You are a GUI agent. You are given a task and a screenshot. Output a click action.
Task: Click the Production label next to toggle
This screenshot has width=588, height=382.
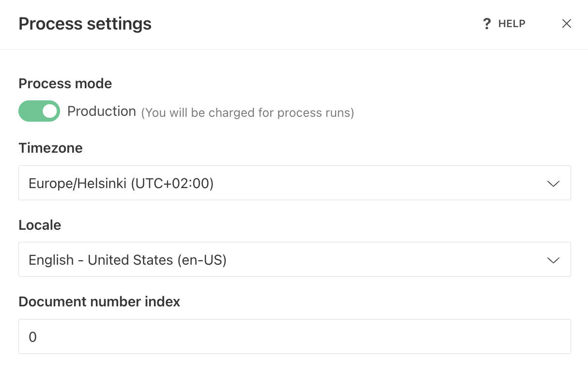101,111
